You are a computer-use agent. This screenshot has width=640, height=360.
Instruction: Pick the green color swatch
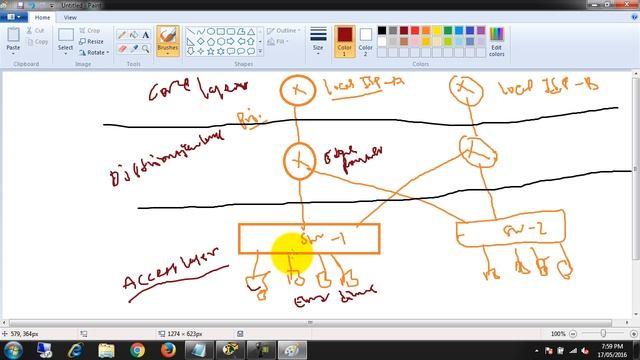pyautogui.click(x=448, y=30)
